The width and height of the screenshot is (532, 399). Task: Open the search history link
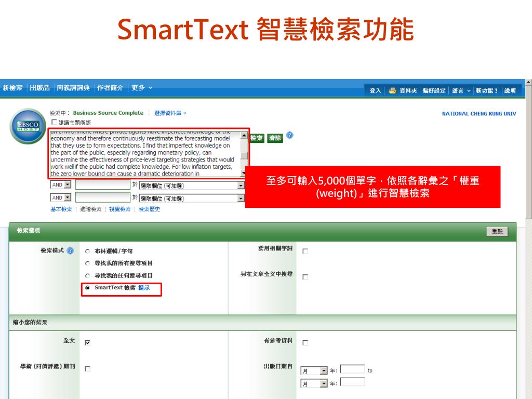[x=149, y=209]
